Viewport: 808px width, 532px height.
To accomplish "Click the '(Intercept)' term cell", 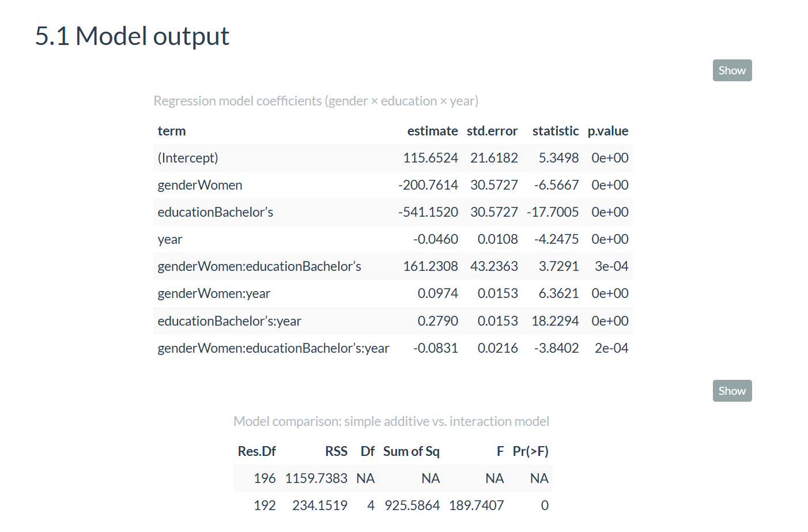I will [x=188, y=158].
